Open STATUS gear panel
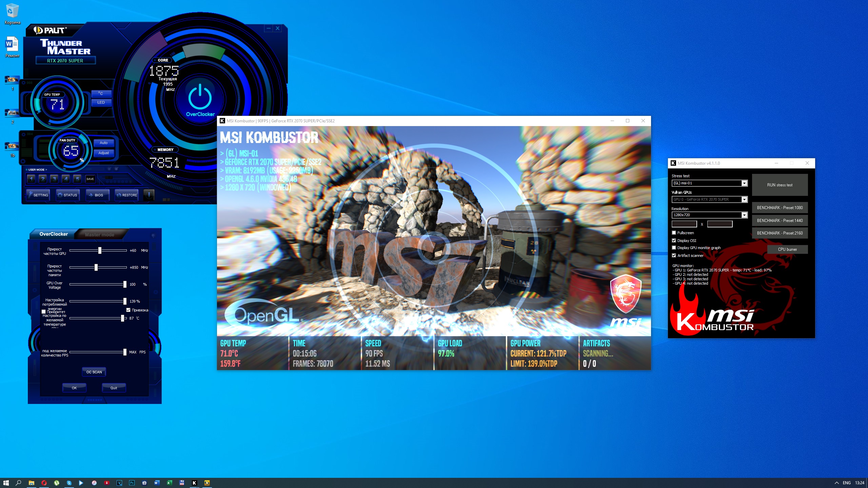 tap(67, 195)
